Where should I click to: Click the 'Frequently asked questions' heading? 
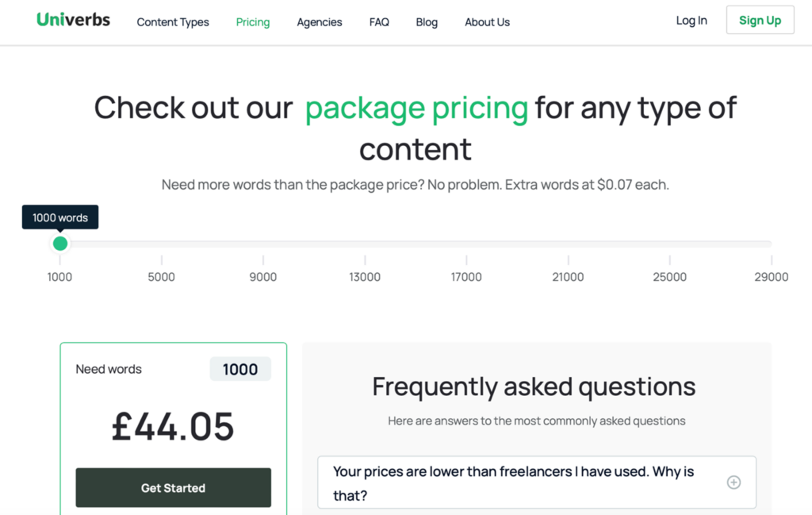tap(534, 386)
